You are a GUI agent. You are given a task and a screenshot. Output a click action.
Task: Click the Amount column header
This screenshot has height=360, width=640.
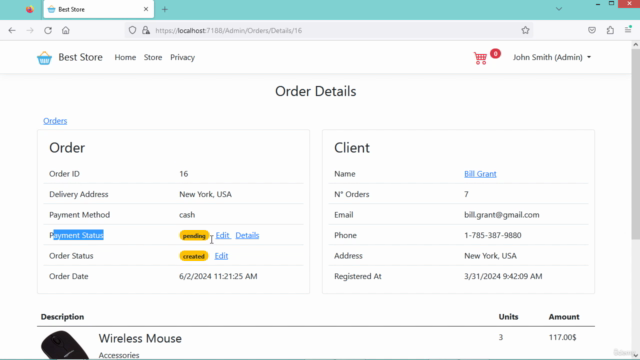[x=564, y=317]
